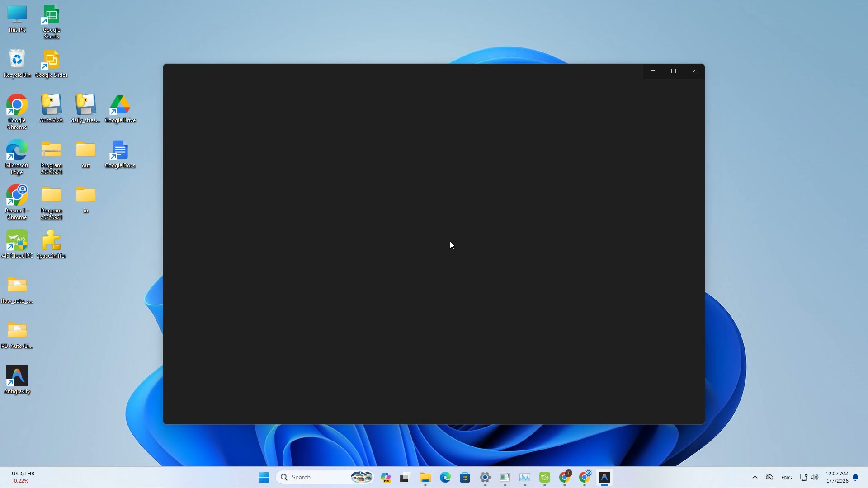Open the ENG language switcher
Image resolution: width=868 pixels, height=488 pixels.
[x=787, y=477]
